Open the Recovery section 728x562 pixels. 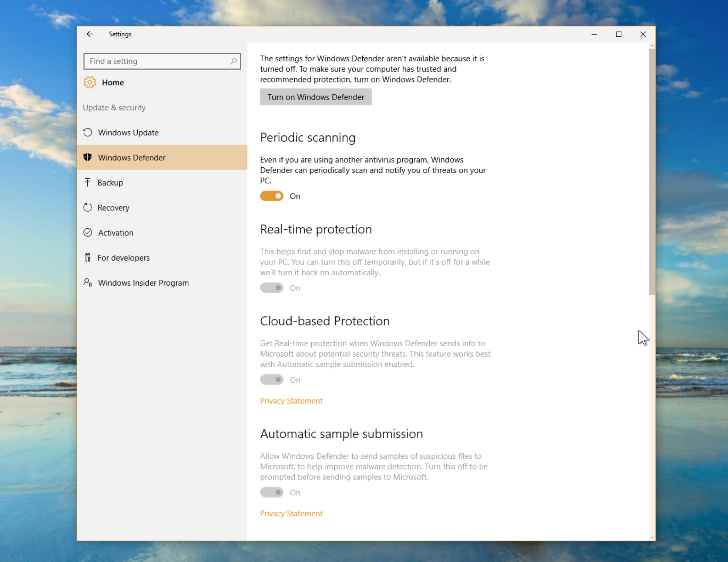coord(162,208)
